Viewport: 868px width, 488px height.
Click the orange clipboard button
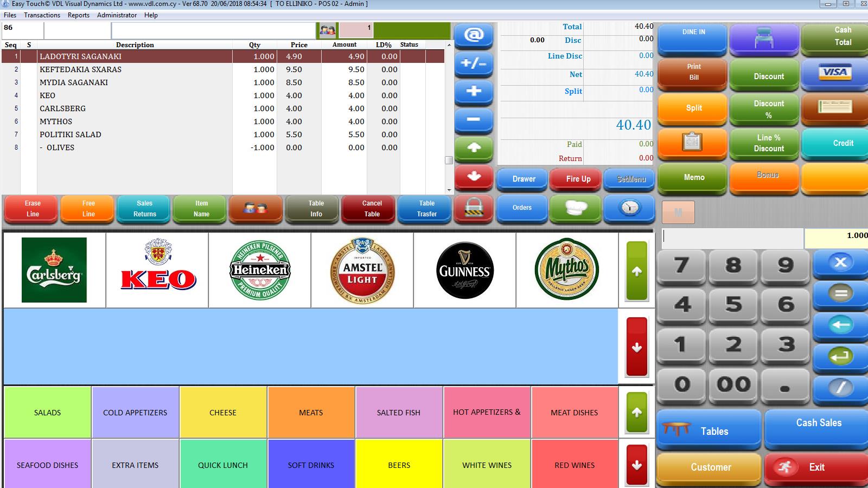pos(692,143)
